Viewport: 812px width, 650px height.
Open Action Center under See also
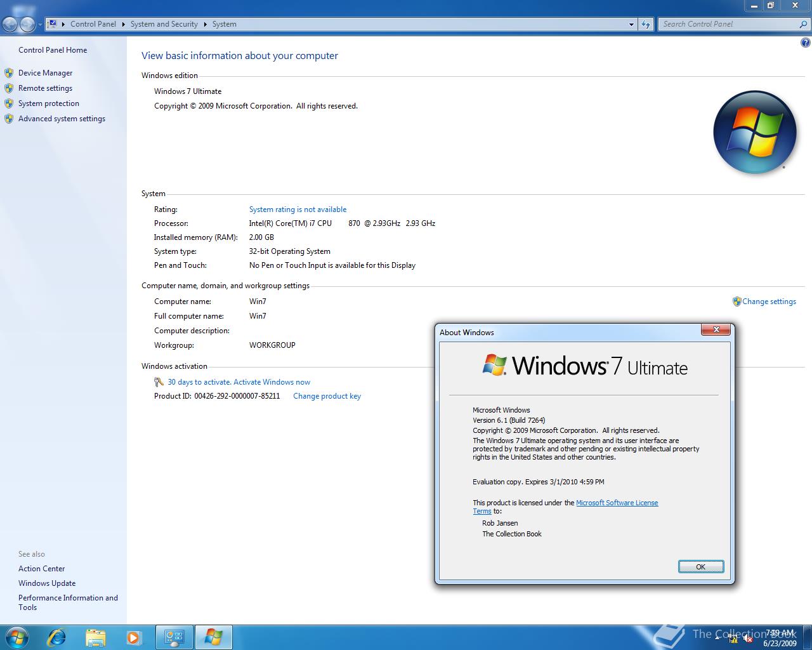coord(41,569)
